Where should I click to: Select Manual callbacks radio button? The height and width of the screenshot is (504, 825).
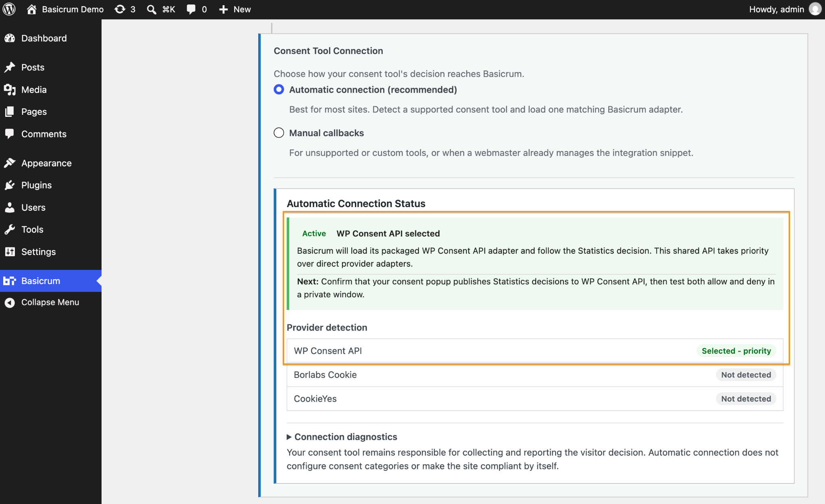pyautogui.click(x=279, y=133)
